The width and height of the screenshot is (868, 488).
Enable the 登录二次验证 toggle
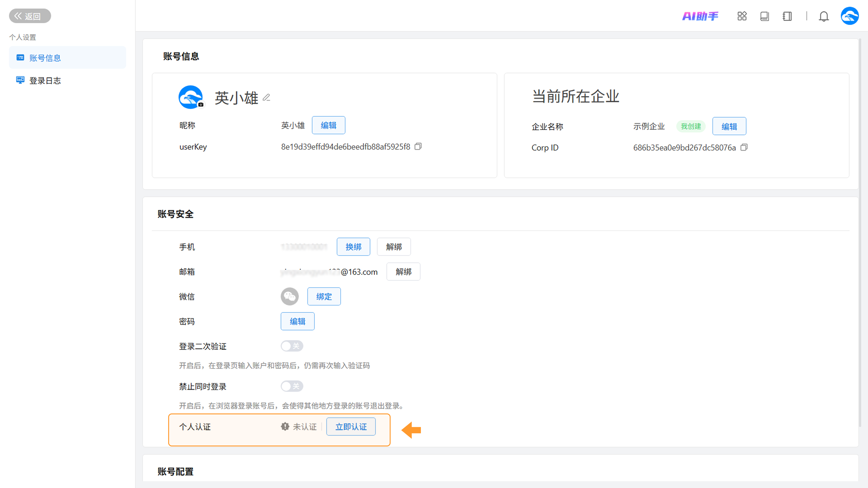292,346
